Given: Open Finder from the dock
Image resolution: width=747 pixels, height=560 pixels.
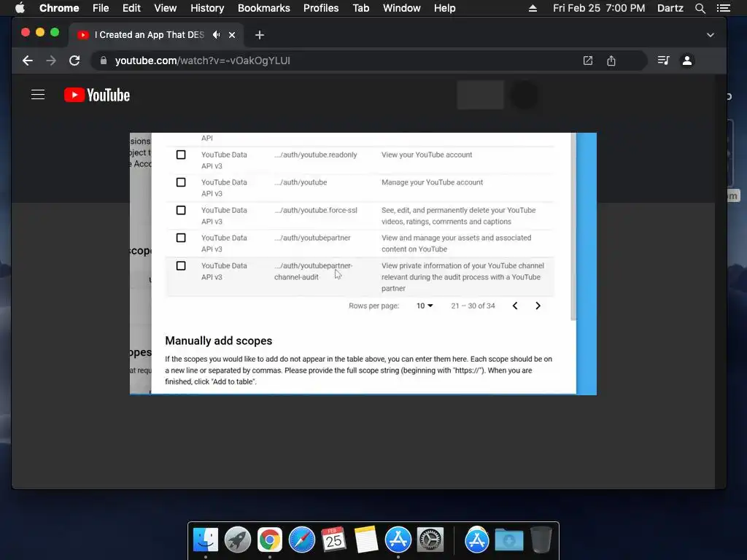Looking at the screenshot, I should (206, 540).
